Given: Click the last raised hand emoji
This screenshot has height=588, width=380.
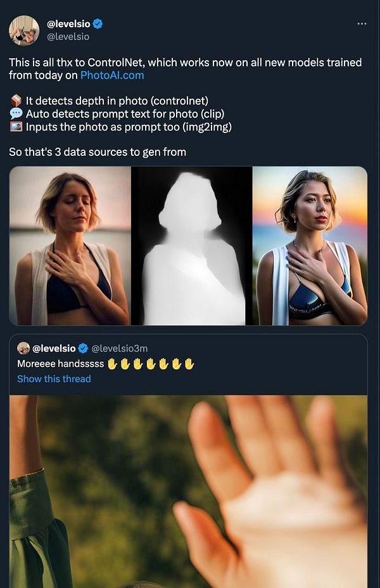Looking at the screenshot, I should point(189,364).
